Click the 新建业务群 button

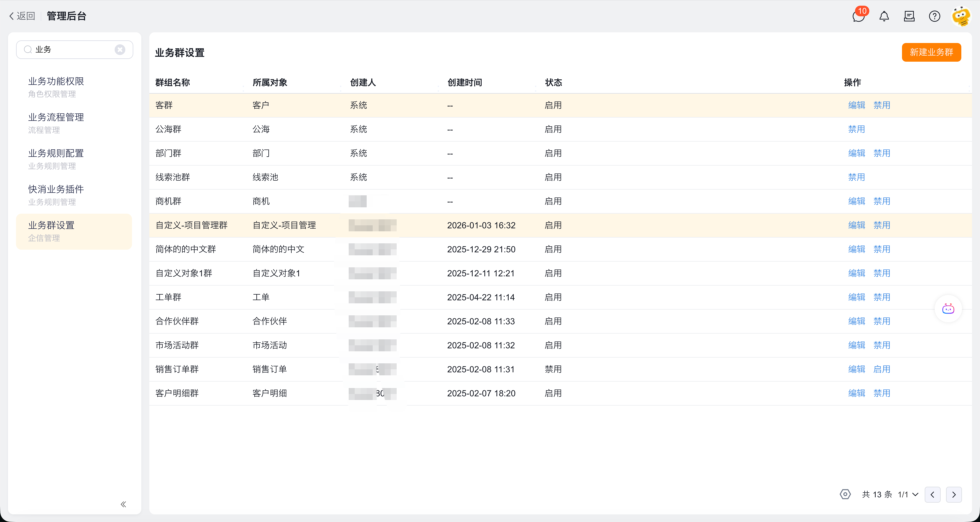(931, 52)
